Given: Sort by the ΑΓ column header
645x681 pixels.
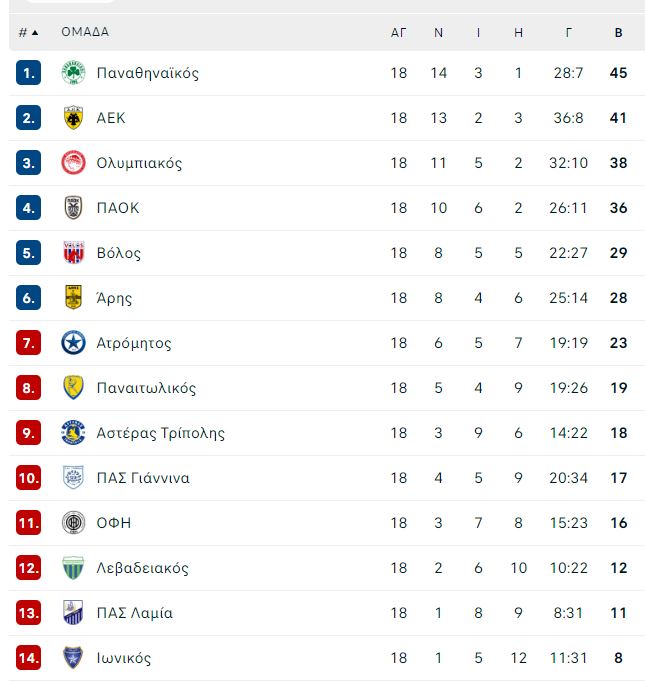Looking at the screenshot, I should tap(398, 33).
